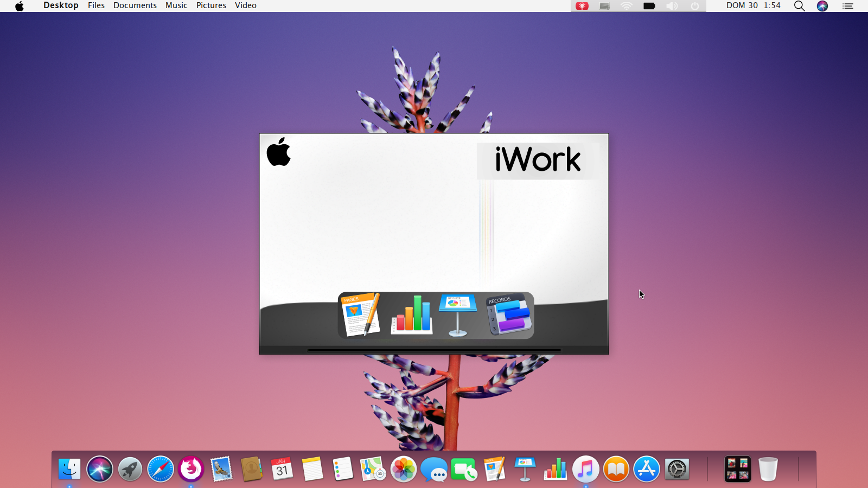
Task: Open System Preferences gear in the dock
Action: pyautogui.click(x=677, y=469)
